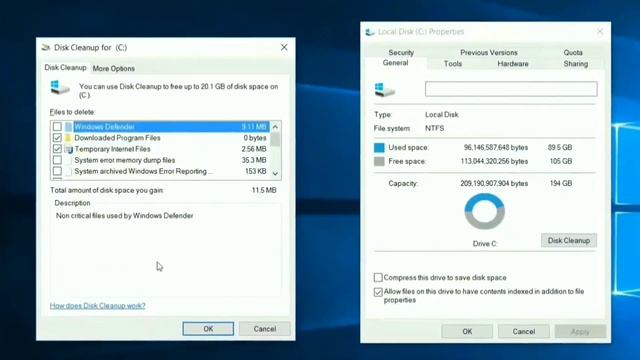
Task: Click the 209,190,907,904 bytes capacity value
Action: (494, 183)
